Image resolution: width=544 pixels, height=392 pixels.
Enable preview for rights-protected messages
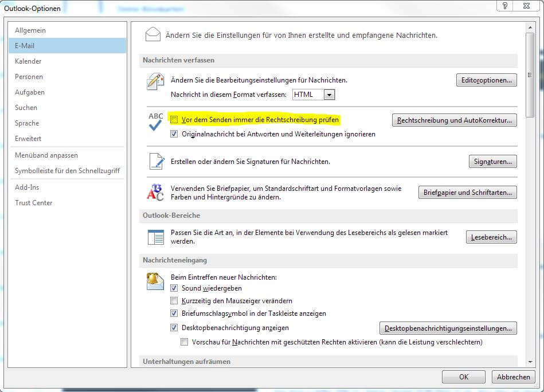pos(185,342)
